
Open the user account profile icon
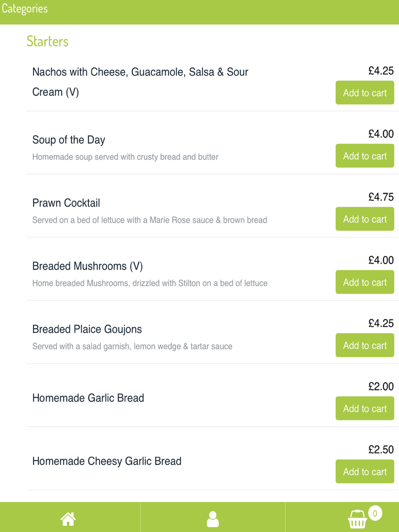[213, 519]
